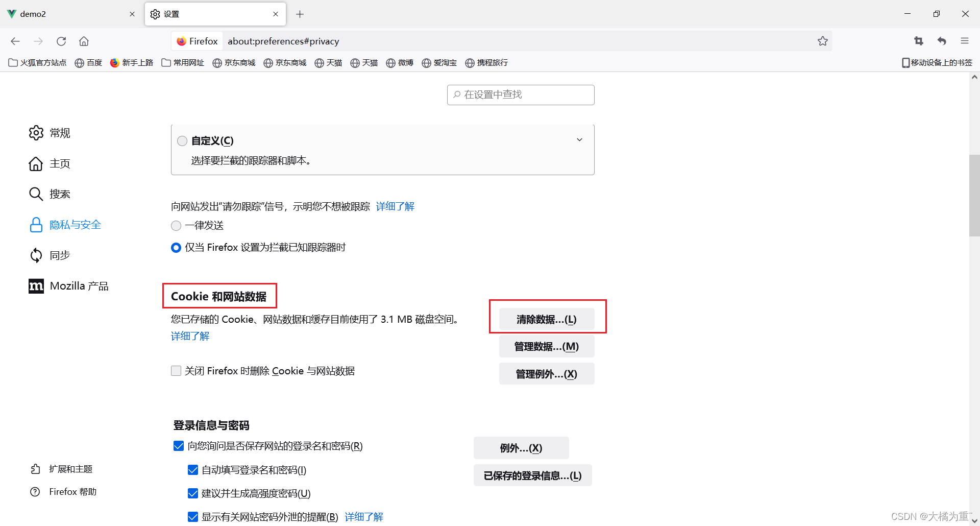This screenshot has width=980, height=526.
Task: Open 详细了解 link about 请勿跟踪
Action: (395, 206)
